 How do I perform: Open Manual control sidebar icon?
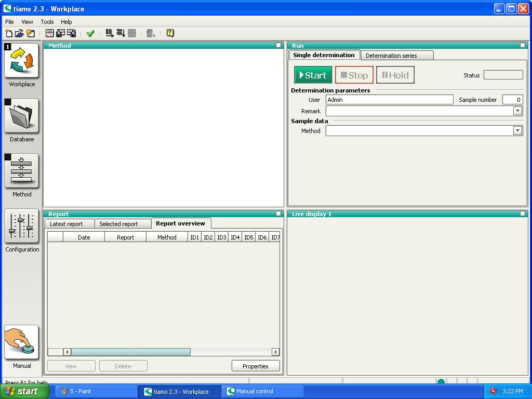(21, 342)
